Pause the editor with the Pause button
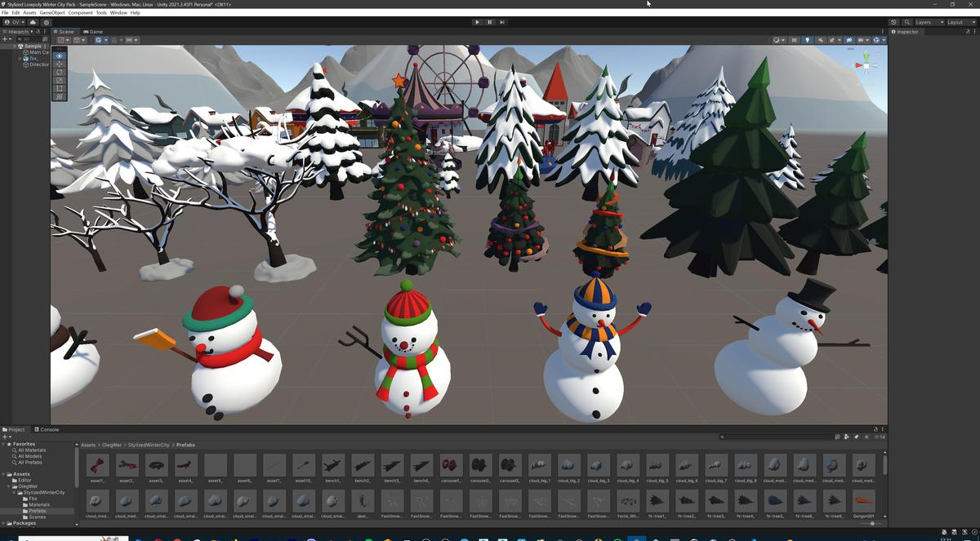This screenshot has width=980, height=541. coord(489,22)
